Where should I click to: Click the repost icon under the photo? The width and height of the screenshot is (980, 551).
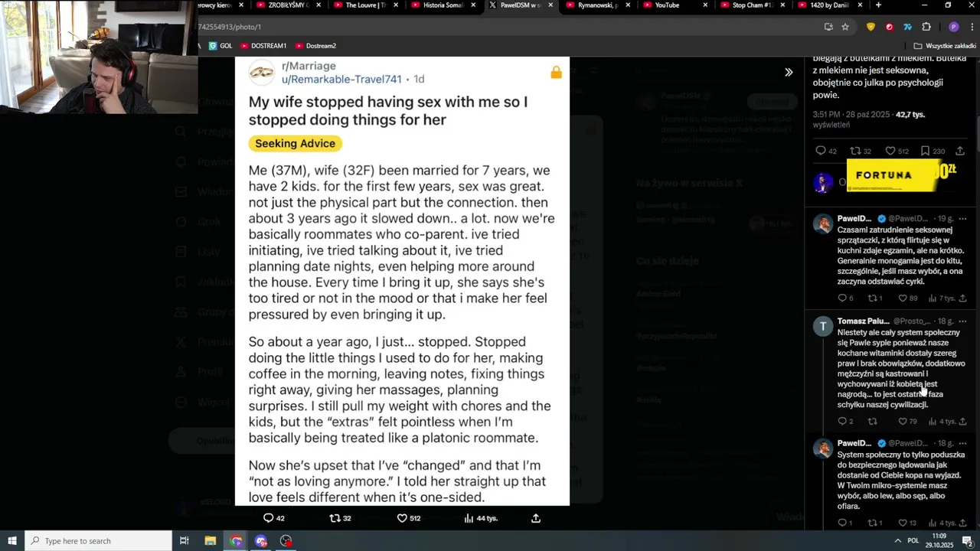[x=335, y=518]
